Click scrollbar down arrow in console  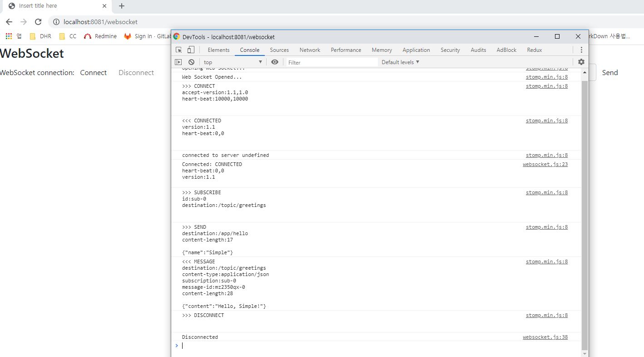tap(585, 353)
